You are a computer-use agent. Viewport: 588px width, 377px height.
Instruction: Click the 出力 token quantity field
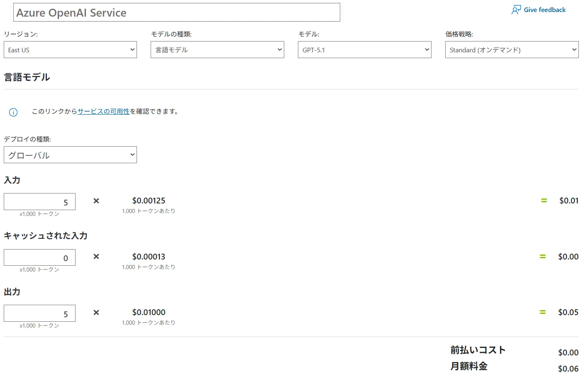tap(39, 313)
